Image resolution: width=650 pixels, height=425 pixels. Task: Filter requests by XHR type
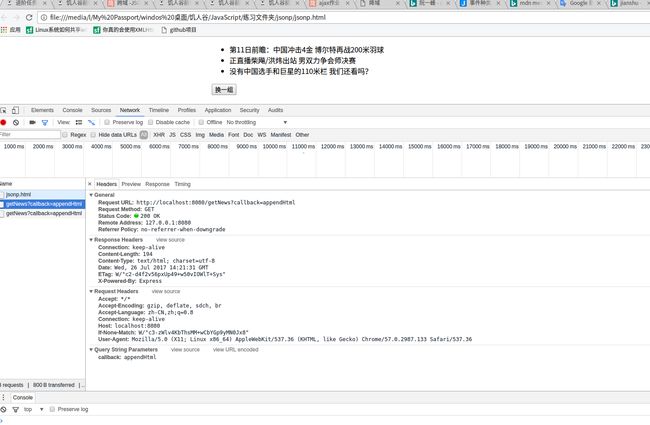pos(159,135)
